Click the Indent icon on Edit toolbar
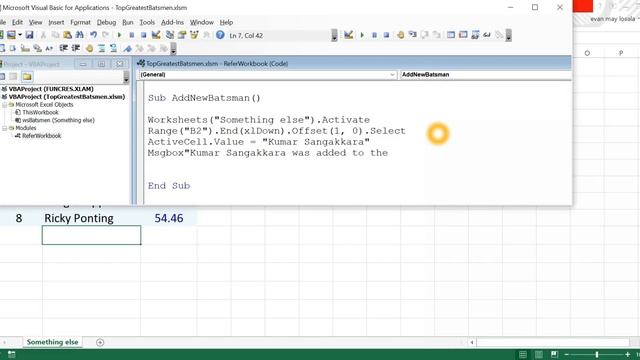This screenshot has width=640, height=360. point(64,49)
